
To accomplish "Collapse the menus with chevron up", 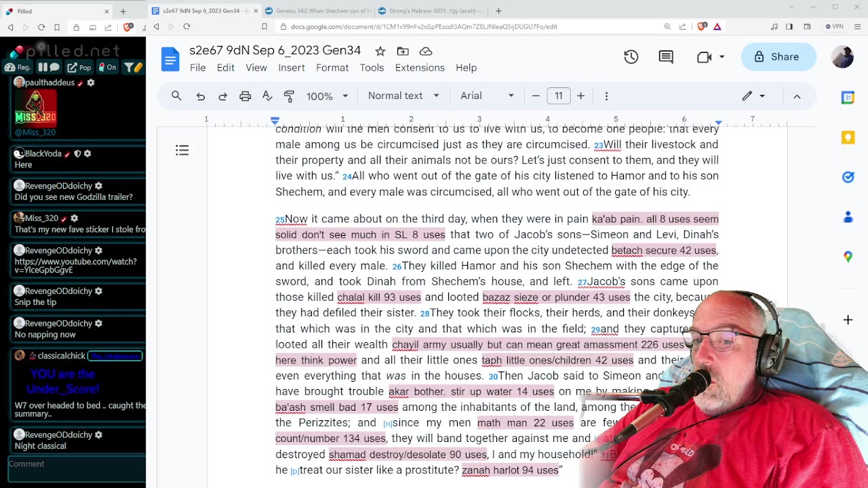I will click(797, 96).
